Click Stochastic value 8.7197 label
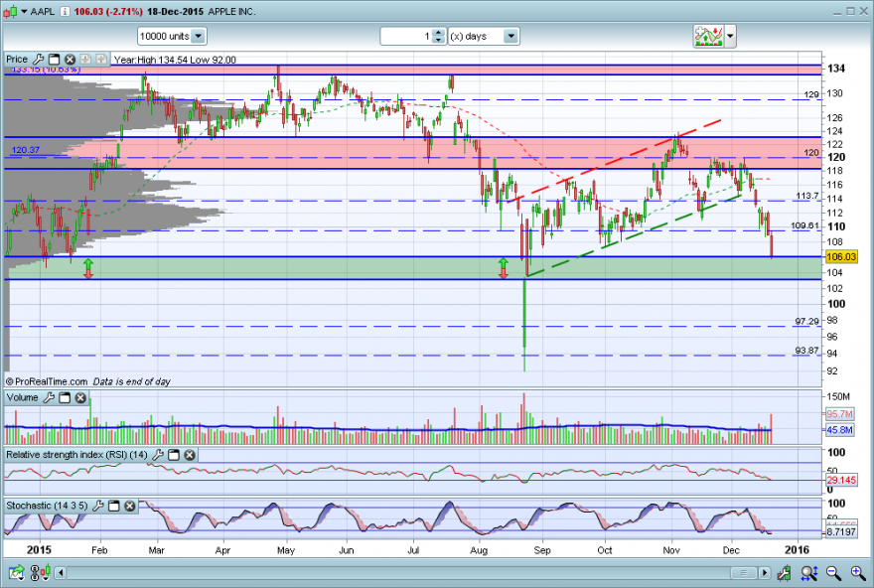The width and height of the screenshot is (874, 588). pyautogui.click(x=841, y=531)
